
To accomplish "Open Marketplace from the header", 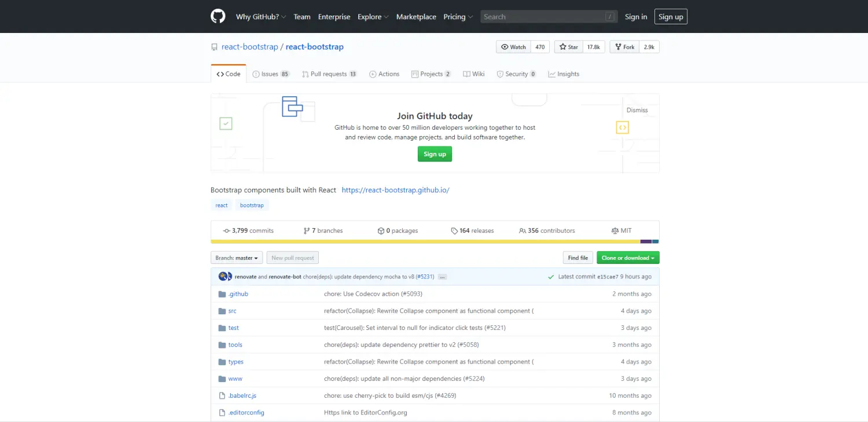I will click(x=416, y=17).
